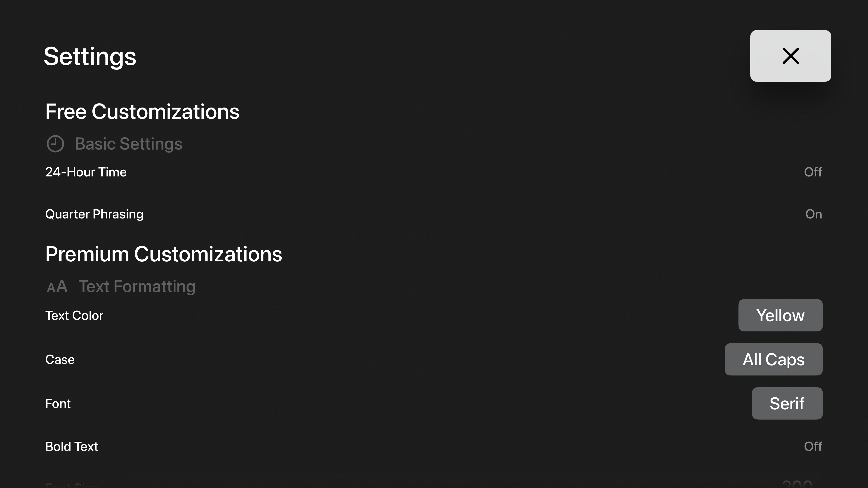Toggle the Bold Text Off value
This screenshot has height=488, width=868.
pos(813,447)
